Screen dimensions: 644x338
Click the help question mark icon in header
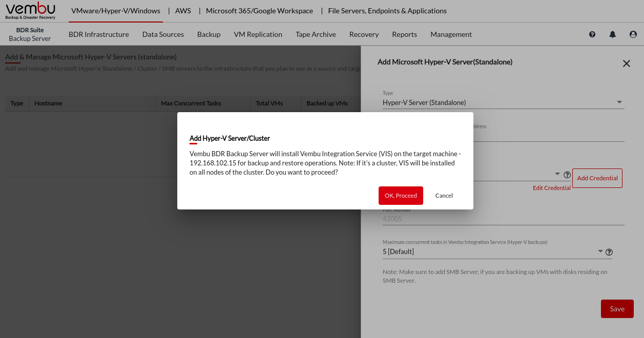pyautogui.click(x=592, y=34)
